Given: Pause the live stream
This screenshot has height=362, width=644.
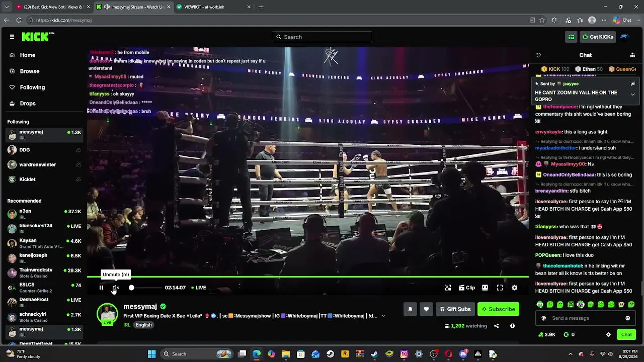Looking at the screenshot, I should point(101,288).
